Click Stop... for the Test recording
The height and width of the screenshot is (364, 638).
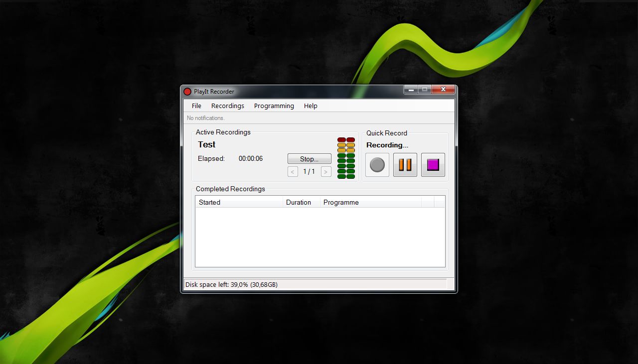309,158
